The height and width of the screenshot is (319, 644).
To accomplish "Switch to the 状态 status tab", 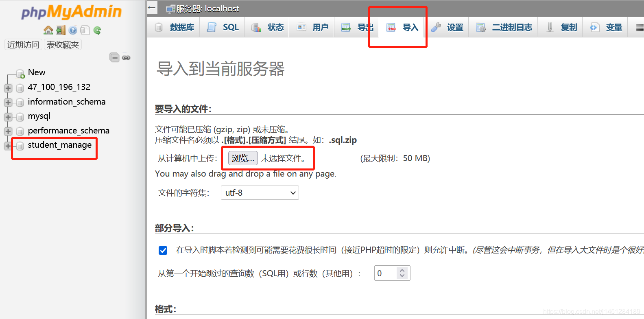I will click(x=267, y=27).
